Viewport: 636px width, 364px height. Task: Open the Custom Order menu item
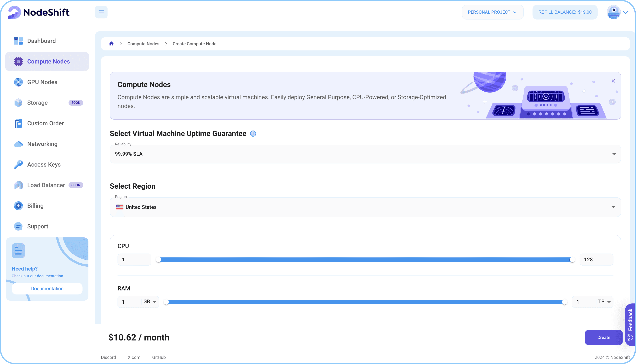click(47, 123)
